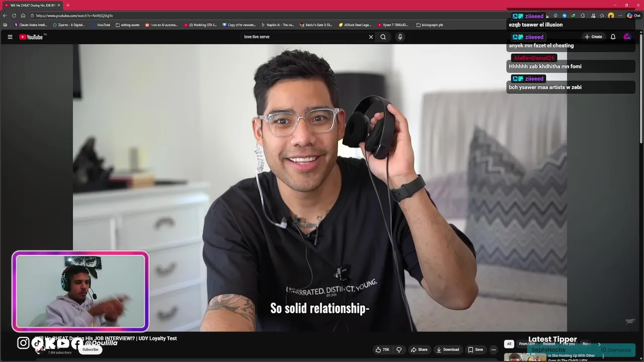Open a new browser tab
This screenshot has width=644, height=362.
click(x=68, y=5)
